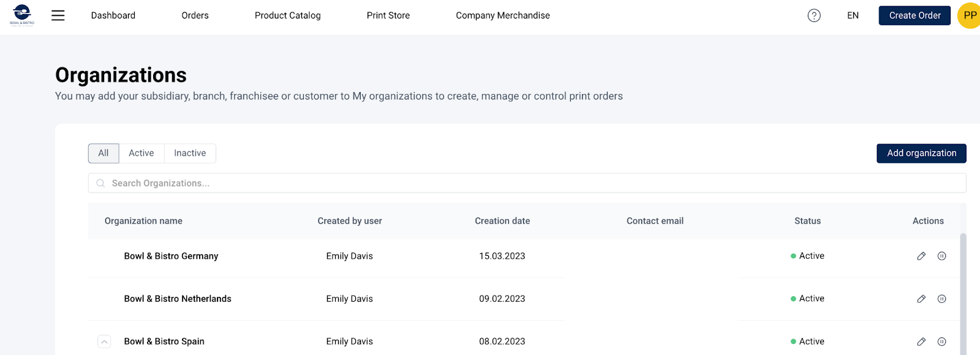Click the Actions column header
Screen dimensions: 980x355
pos(928,221)
